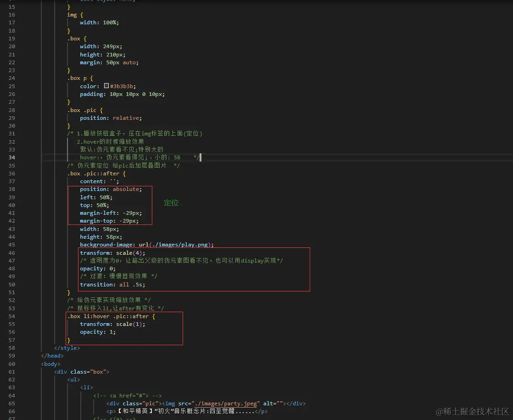Click the "opacity: 1;" declaration
513x420 pixels.
[98, 332]
